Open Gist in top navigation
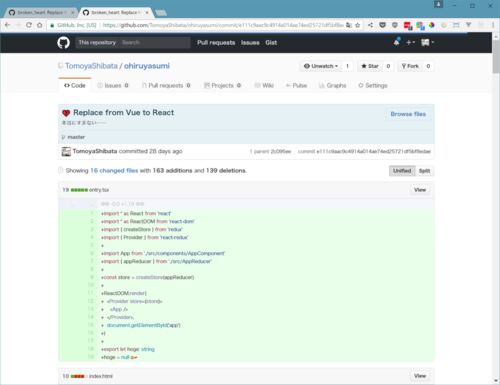The width and height of the screenshot is (500, 385). point(271,43)
